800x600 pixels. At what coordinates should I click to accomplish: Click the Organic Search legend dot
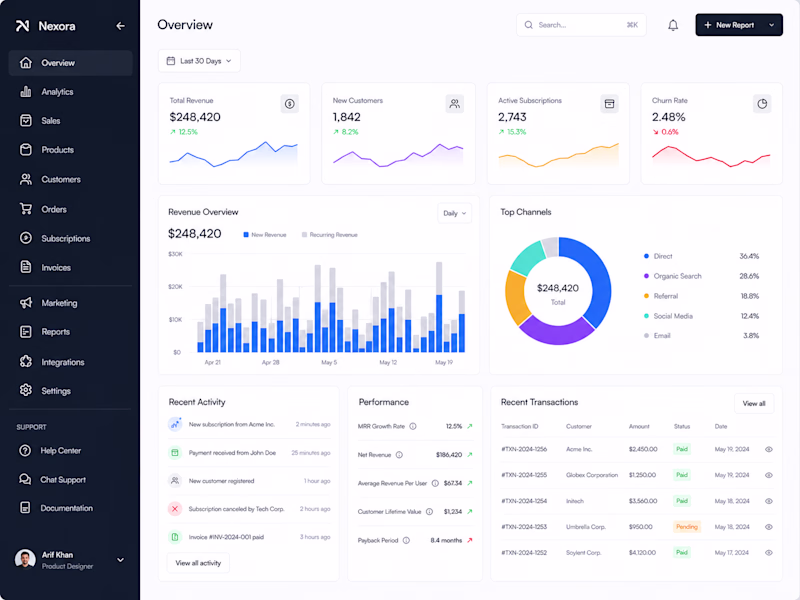click(x=646, y=276)
